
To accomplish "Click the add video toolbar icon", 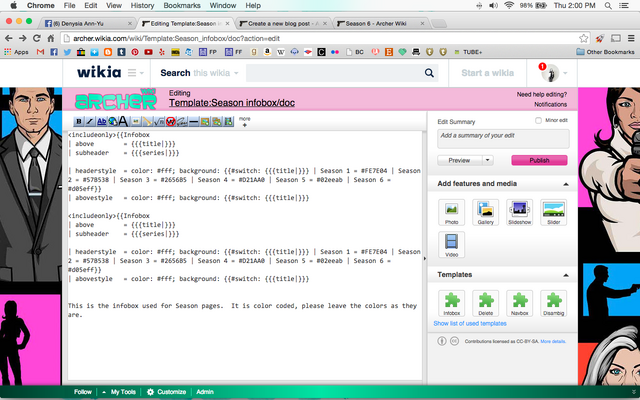I will [x=228, y=121].
